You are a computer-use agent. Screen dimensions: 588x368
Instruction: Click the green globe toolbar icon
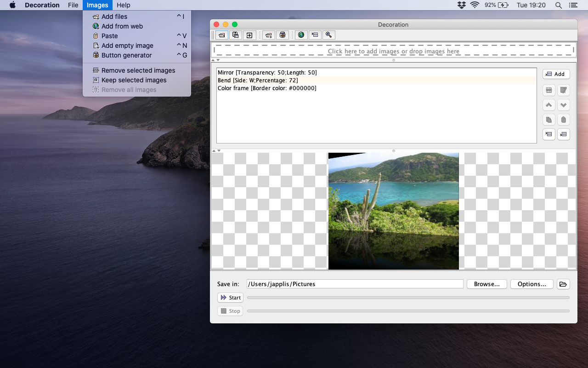coord(301,35)
